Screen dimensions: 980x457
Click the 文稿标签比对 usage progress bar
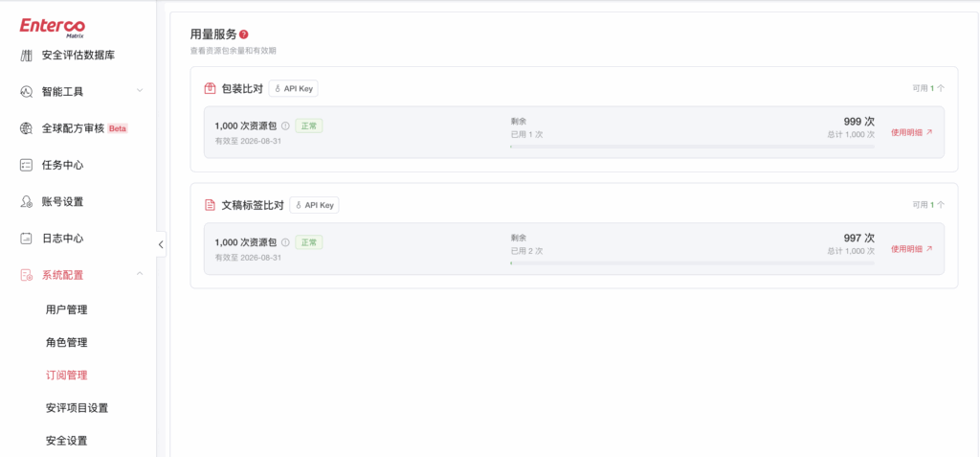coord(693,263)
